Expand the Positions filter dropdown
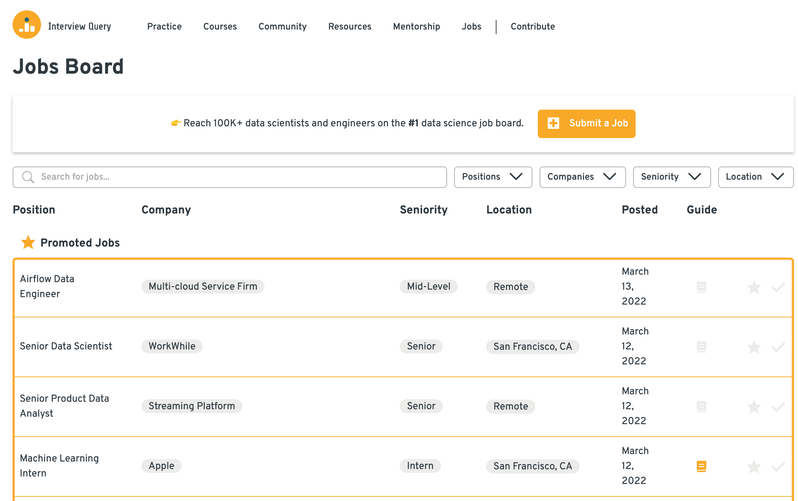The height and width of the screenshot is (501, 798). tap(492, 177)
